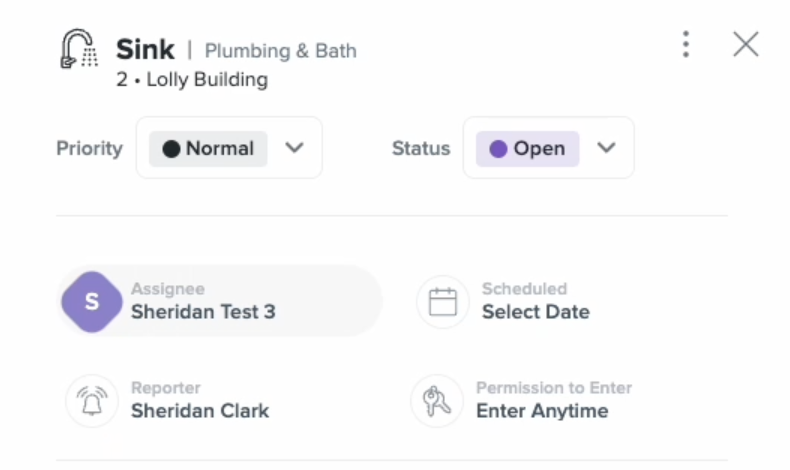Expand the Priority dropdown chevron
Screen dimensions: 790x470
pyautogui.click(x=294, y=148)
